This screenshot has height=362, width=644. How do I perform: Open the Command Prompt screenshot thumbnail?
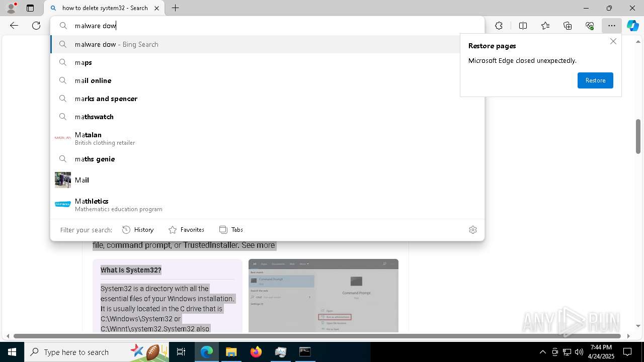point(324,296)
